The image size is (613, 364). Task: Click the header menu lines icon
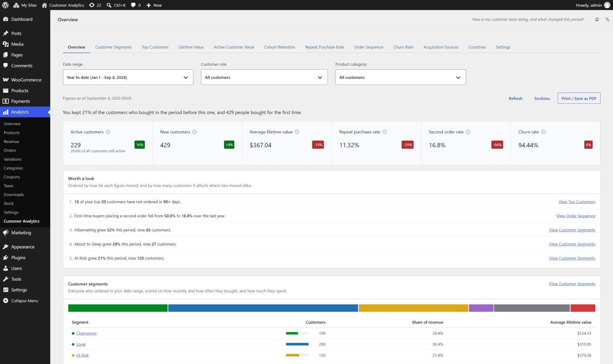[x=608, y=19]
